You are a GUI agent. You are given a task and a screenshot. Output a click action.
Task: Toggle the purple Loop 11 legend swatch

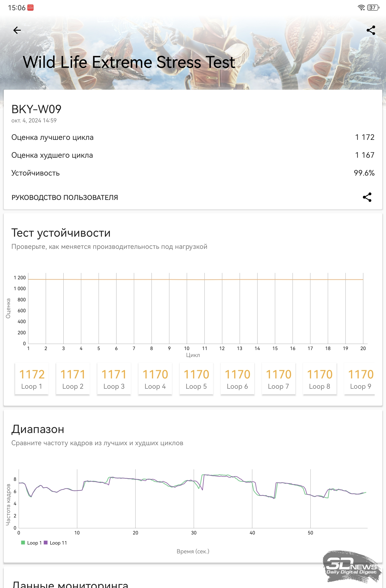[x=45, y=543]
